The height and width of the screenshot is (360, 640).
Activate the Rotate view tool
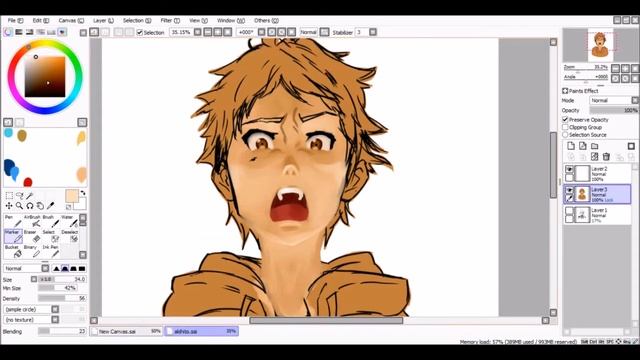[x=30, y=206]
